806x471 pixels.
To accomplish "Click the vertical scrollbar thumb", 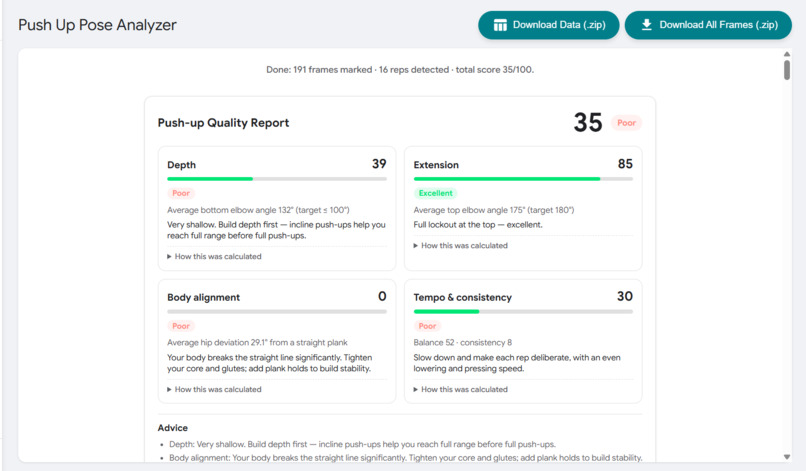I will pos(786,70).
